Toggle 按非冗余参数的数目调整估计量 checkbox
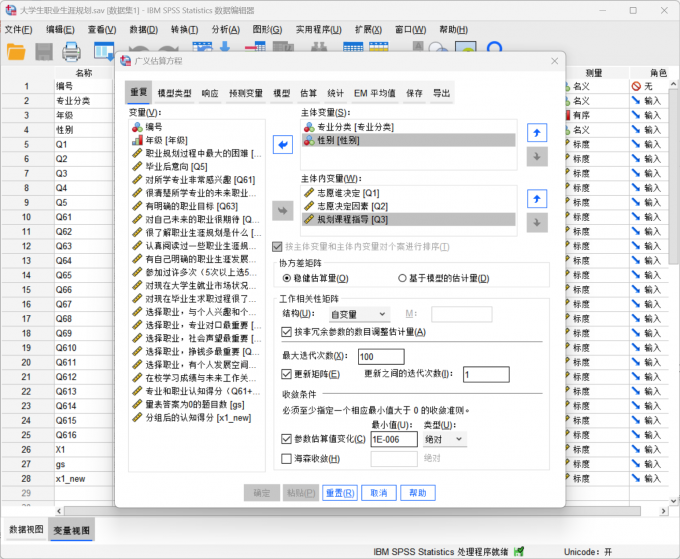The image size is (680, 559). 286,332
